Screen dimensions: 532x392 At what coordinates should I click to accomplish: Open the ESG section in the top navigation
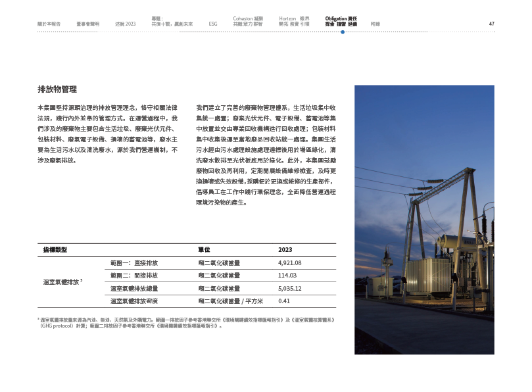pos(213,24)
